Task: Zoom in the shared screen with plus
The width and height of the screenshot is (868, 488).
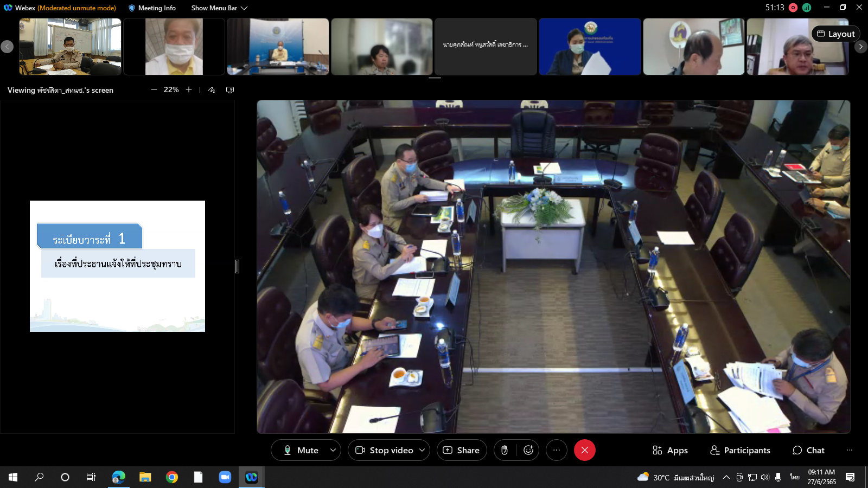Action: coord(189,90)
